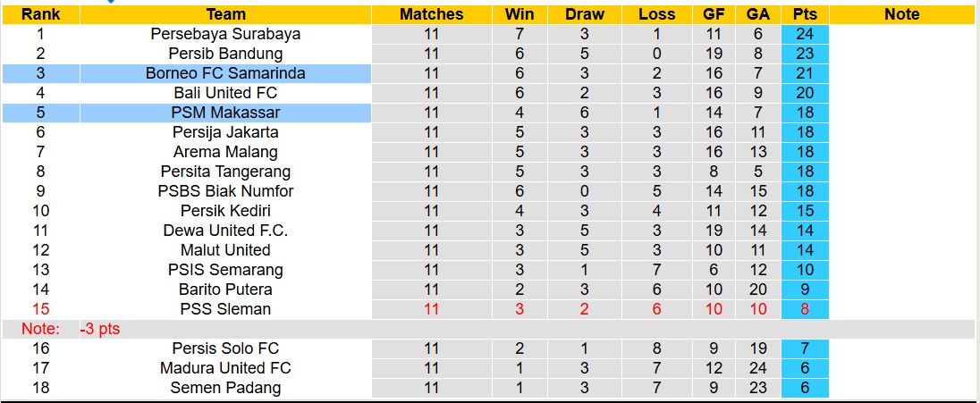
Task: Click the Draw column header
Action: [585, 14]
